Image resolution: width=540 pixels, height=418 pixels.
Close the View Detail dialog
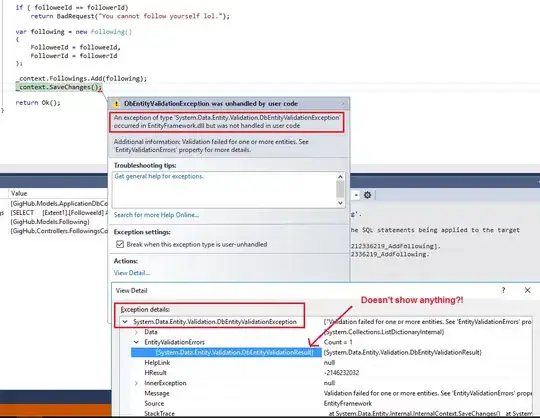click(x=527, y=290)
